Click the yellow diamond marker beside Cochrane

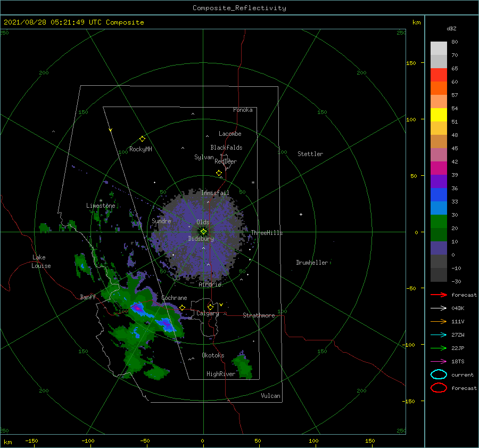(x=182, y=308)
